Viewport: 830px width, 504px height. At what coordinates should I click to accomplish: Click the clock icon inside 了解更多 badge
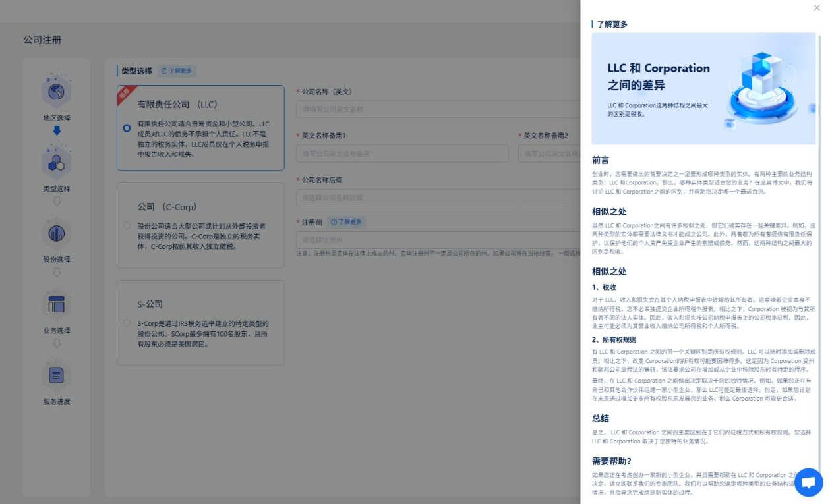(165, 70)
